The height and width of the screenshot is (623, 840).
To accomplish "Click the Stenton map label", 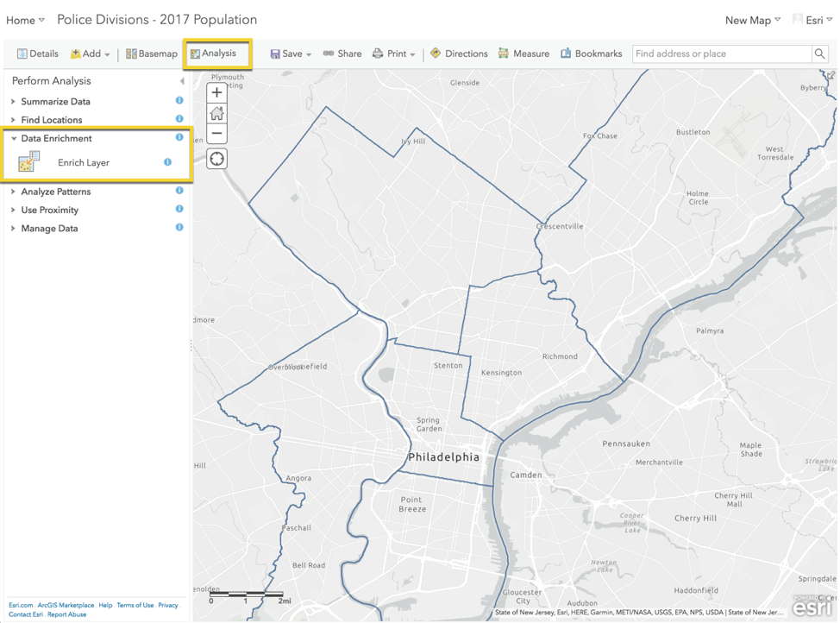I will [x=448, y=366].
